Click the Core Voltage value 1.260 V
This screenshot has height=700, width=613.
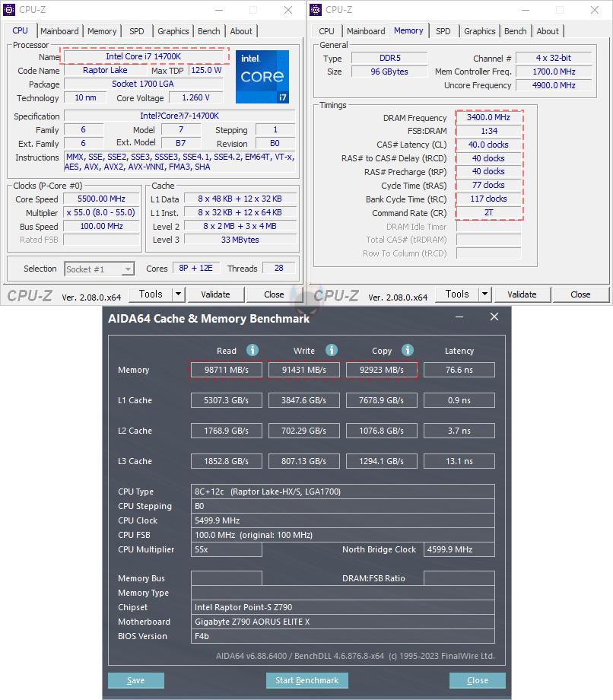pos(195,97)
